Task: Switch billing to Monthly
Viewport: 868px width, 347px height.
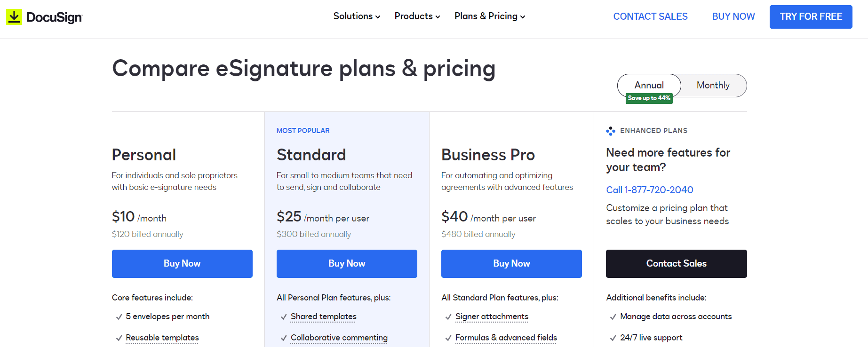Action: pos(713,85)
